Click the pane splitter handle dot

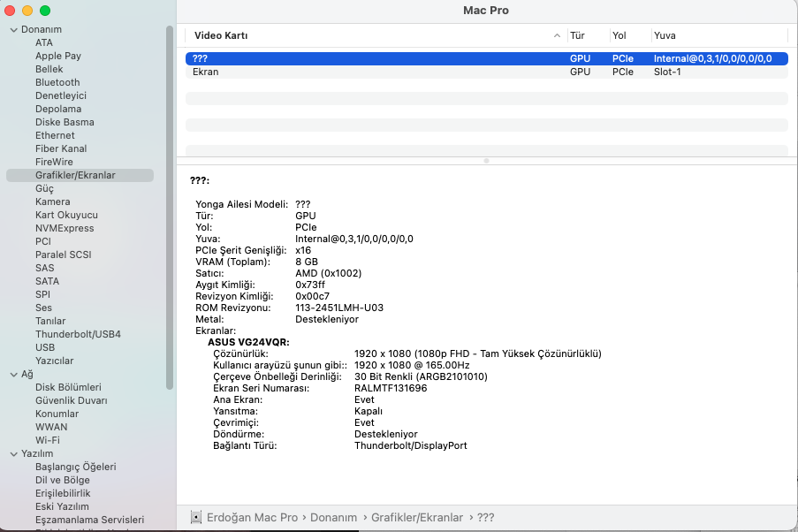[486, 161]
